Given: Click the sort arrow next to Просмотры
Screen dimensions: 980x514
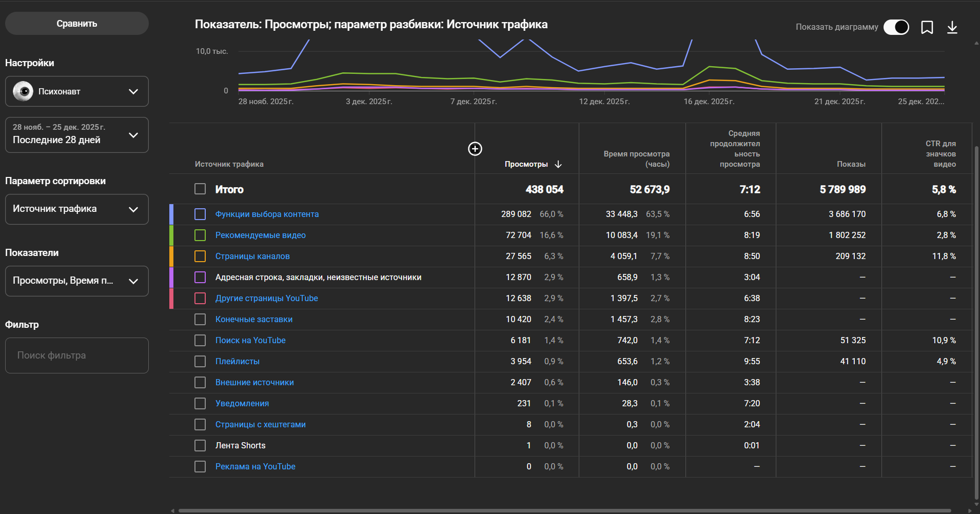Looking at the screenshot, I should [558, 164].
